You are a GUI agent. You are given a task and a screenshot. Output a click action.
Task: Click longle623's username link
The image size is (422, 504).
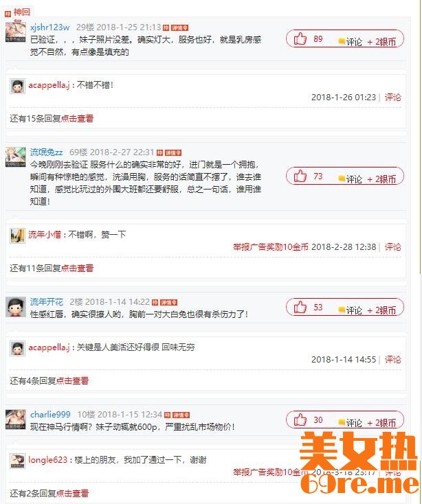click(47, 460)
